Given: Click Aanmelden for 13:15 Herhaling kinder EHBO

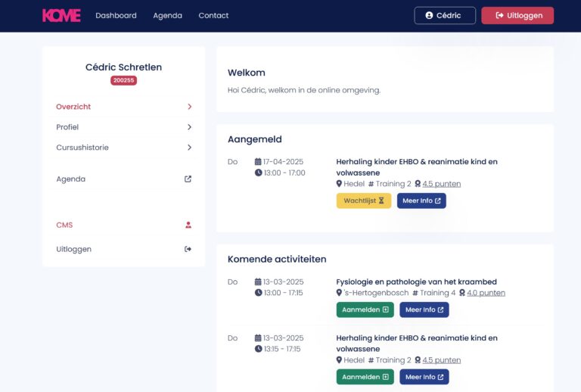Looking at the screenshot, I should (365, 377).
